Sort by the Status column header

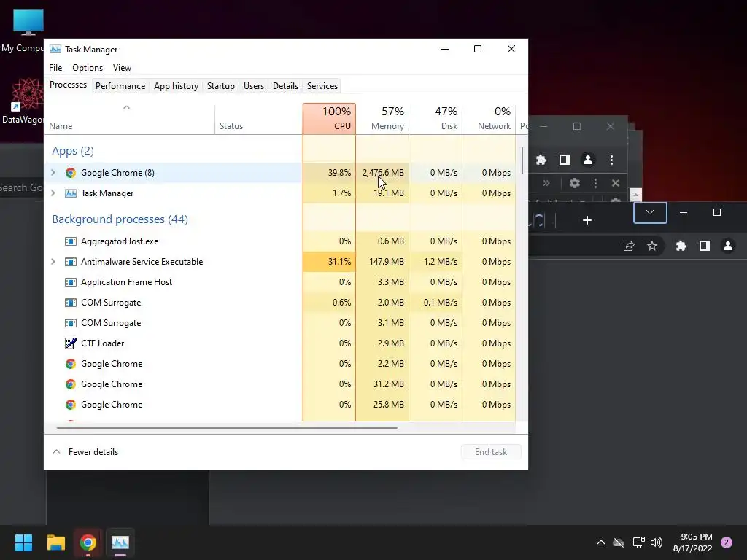259,119
